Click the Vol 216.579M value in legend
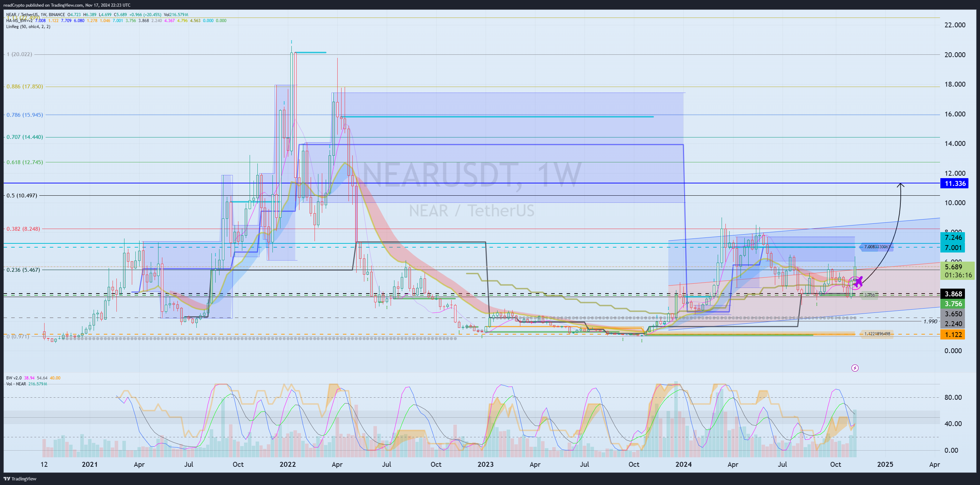 click(x=176, y=15)
